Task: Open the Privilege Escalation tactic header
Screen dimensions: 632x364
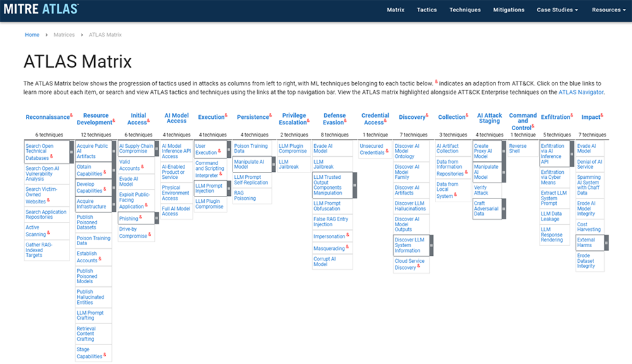Action: 293,119
